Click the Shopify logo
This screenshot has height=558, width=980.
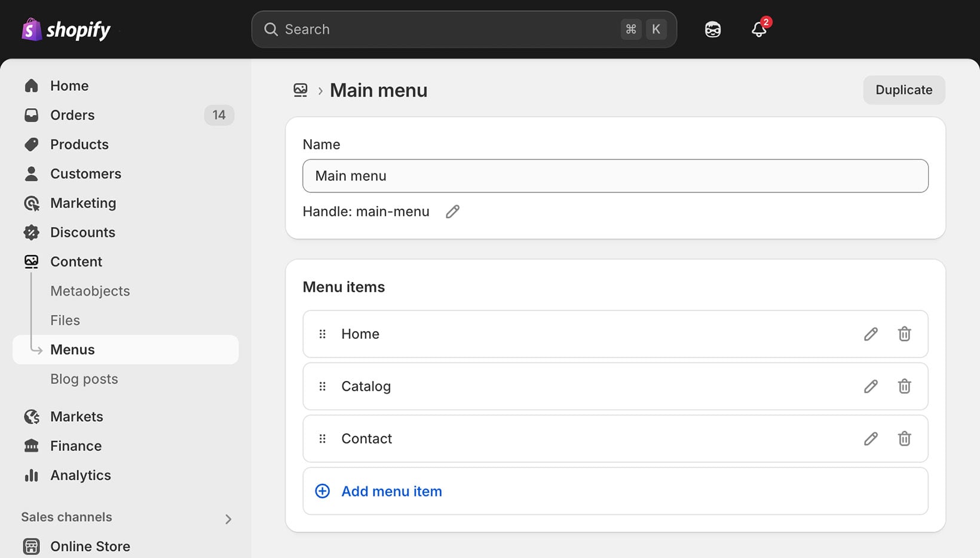pos(66,29)
